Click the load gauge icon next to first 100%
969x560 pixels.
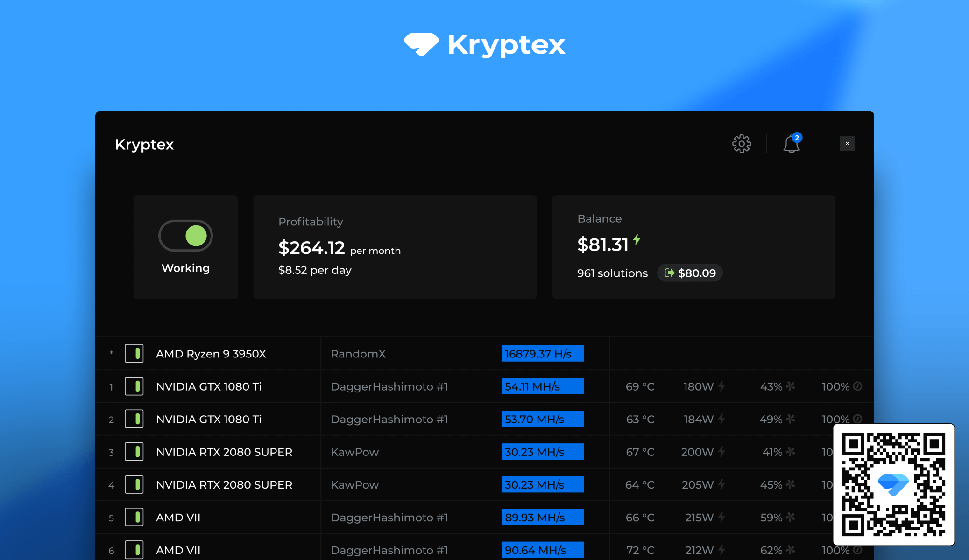click(857, 386)
